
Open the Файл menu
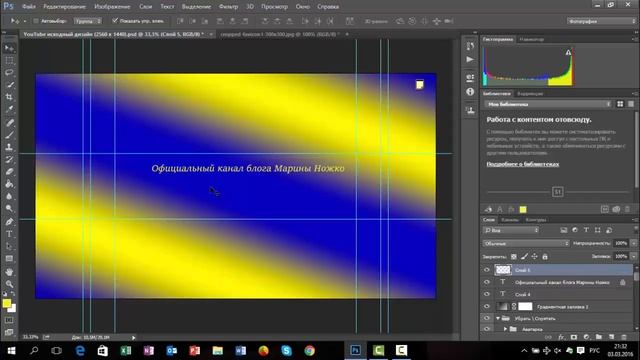[x=29, y=7]
